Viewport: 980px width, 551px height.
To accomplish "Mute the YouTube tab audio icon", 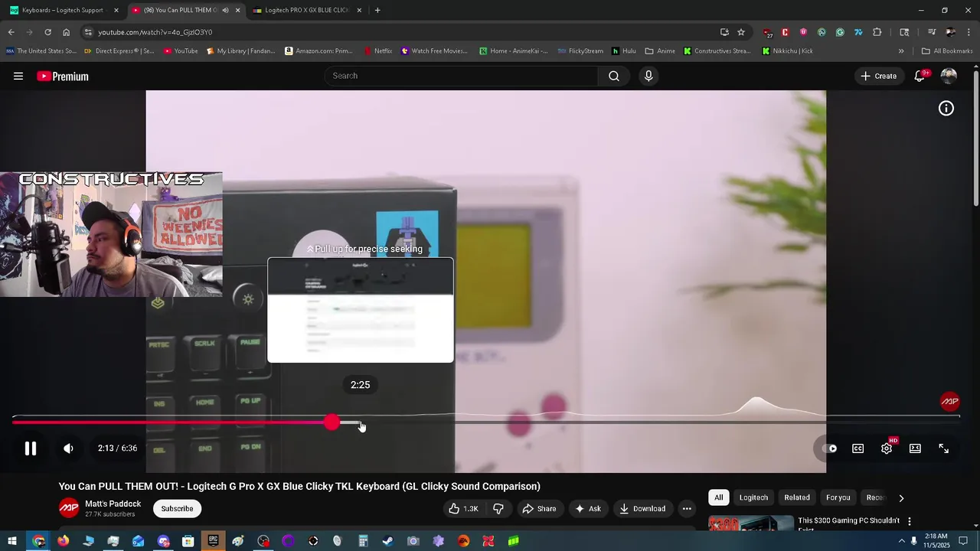I will 225,10.
